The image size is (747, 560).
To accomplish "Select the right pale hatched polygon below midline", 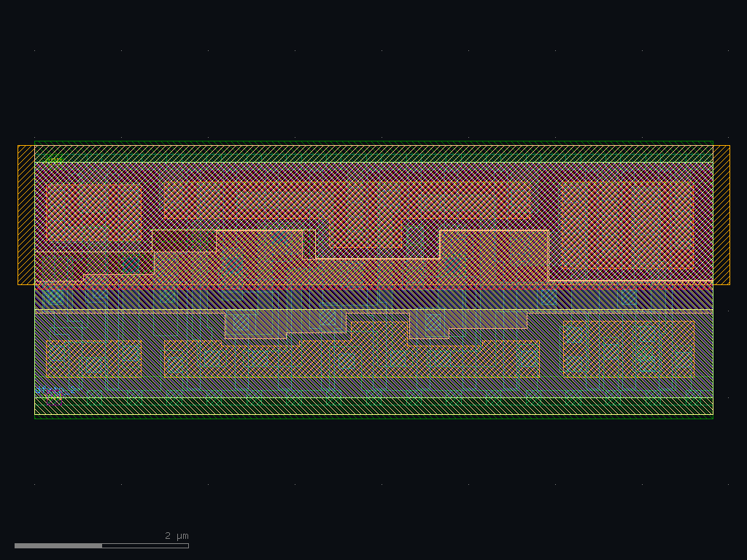I will [468, 324].
